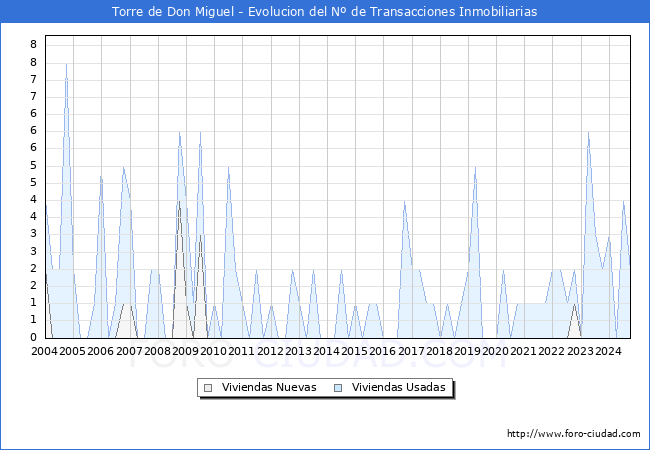Click the 2004 x-axis label
The height and width of the screenshot is (450, 650).
[44, 351]
